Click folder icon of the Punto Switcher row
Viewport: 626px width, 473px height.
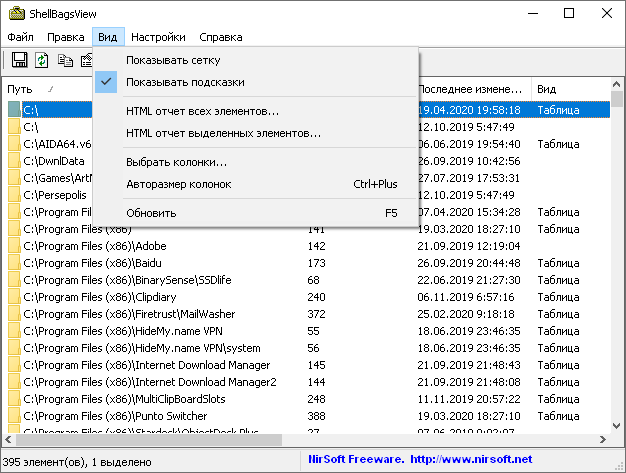pyautogui.click(x=14, y=416)
